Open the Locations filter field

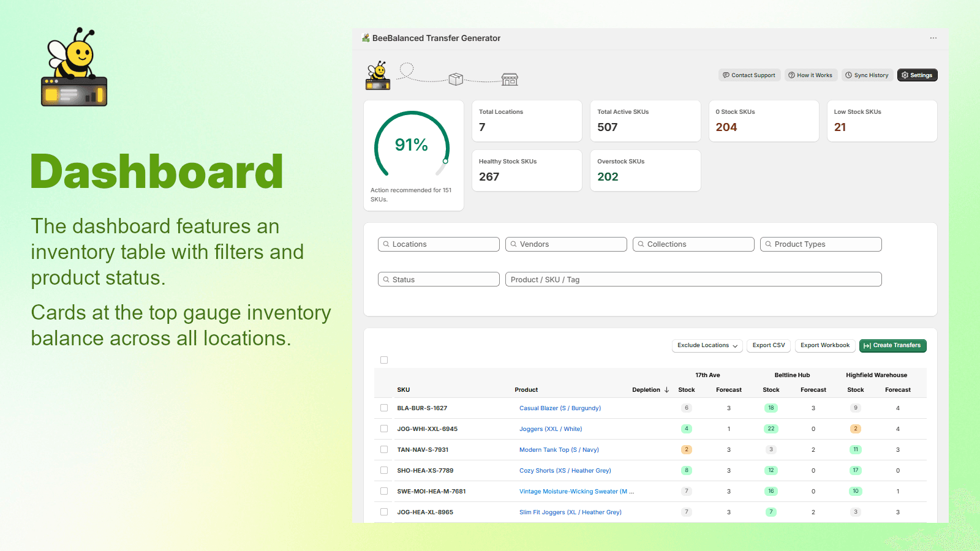pyautogui.click(x=439, y=244)
